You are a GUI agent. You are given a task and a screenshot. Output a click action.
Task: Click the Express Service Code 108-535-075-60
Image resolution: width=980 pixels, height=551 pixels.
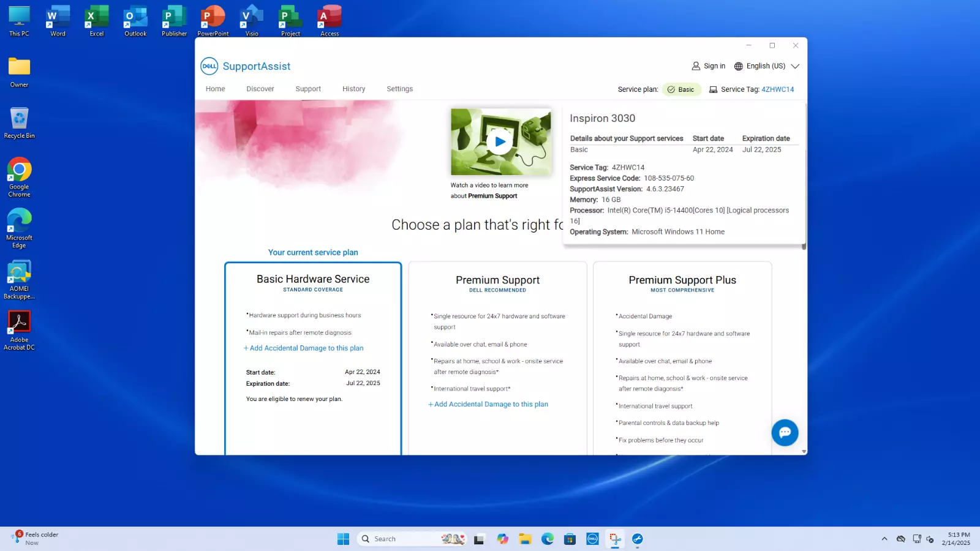(x=669, y=178)
